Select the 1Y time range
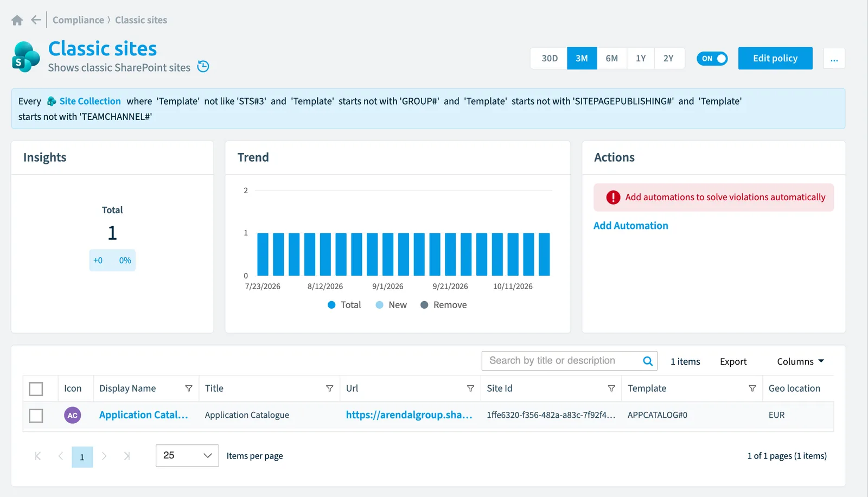The height and width of the screenshot is (497, 868). point(641,58)
